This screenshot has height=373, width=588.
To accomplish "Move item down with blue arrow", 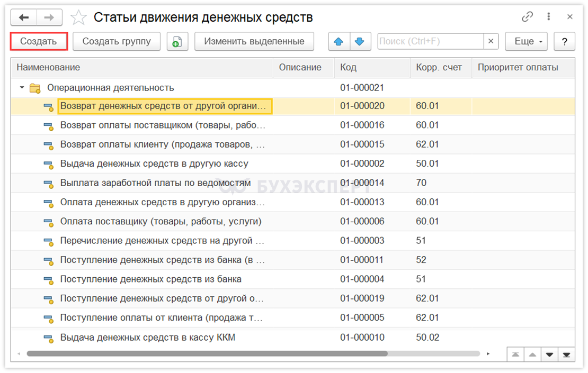I will point(360,41).
